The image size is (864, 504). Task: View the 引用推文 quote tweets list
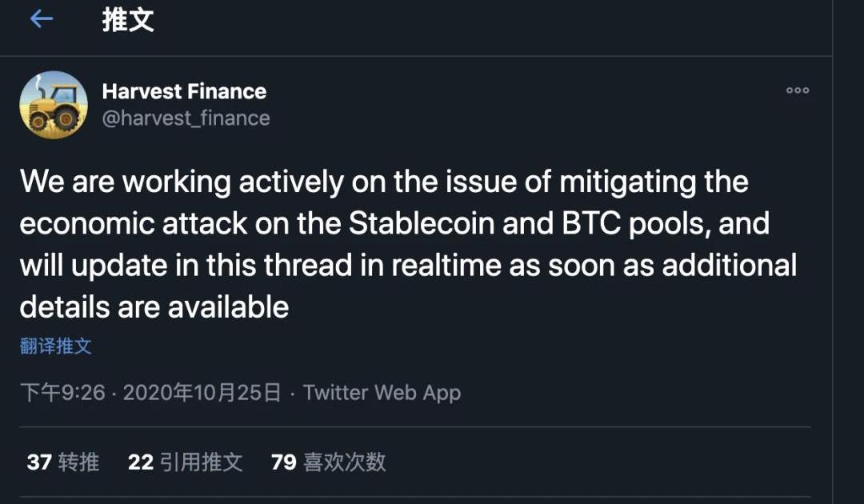[x=201, y=462]
